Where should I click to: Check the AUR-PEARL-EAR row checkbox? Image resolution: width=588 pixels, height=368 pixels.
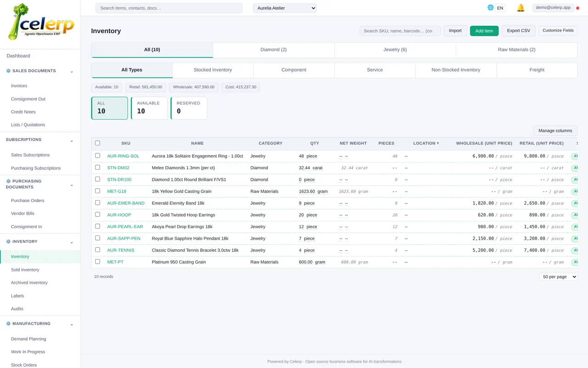[x=97, y=226]
